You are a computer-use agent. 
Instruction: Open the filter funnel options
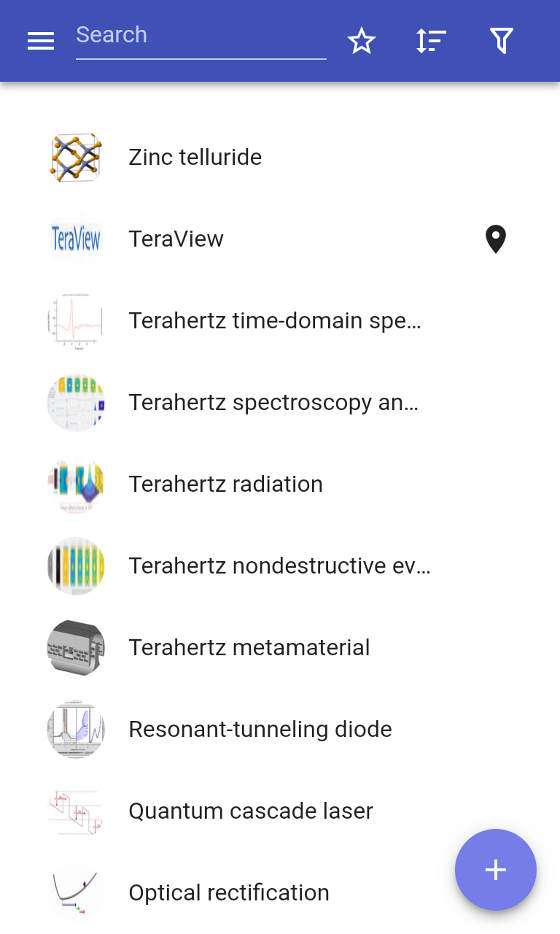tap(502, 41)
